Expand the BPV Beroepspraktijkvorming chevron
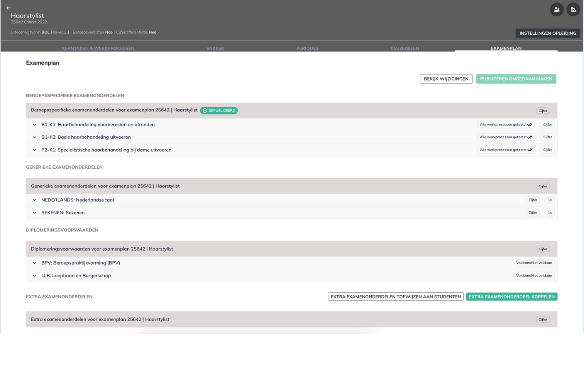The width and height of the screenshot is (584, 392). 34,263
